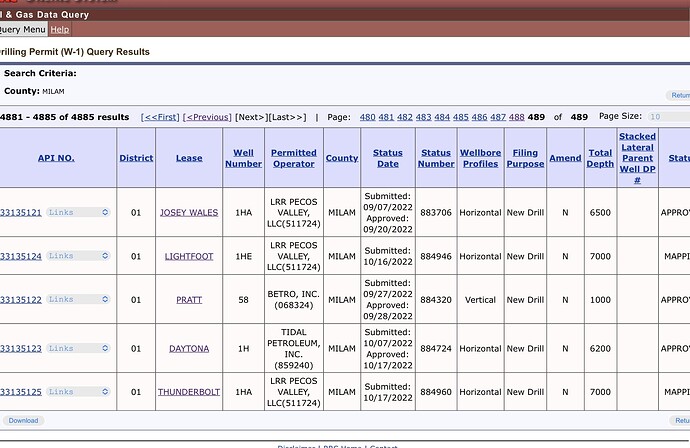This screenshot has width=690, height=448.
Task: Sort by Filing Purpose column header
Action: click(x=525, y=158)
